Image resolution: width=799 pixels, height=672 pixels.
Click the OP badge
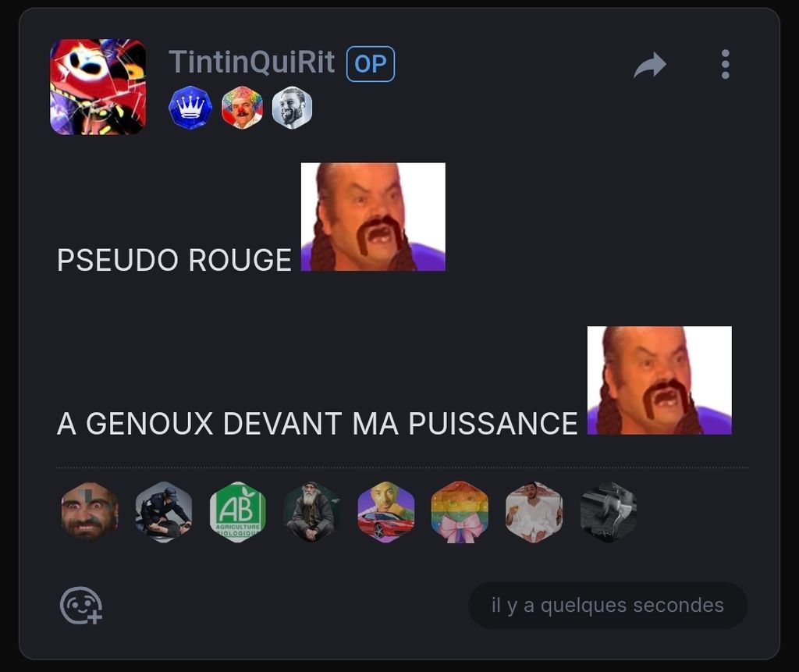click(x=371, y=64)
